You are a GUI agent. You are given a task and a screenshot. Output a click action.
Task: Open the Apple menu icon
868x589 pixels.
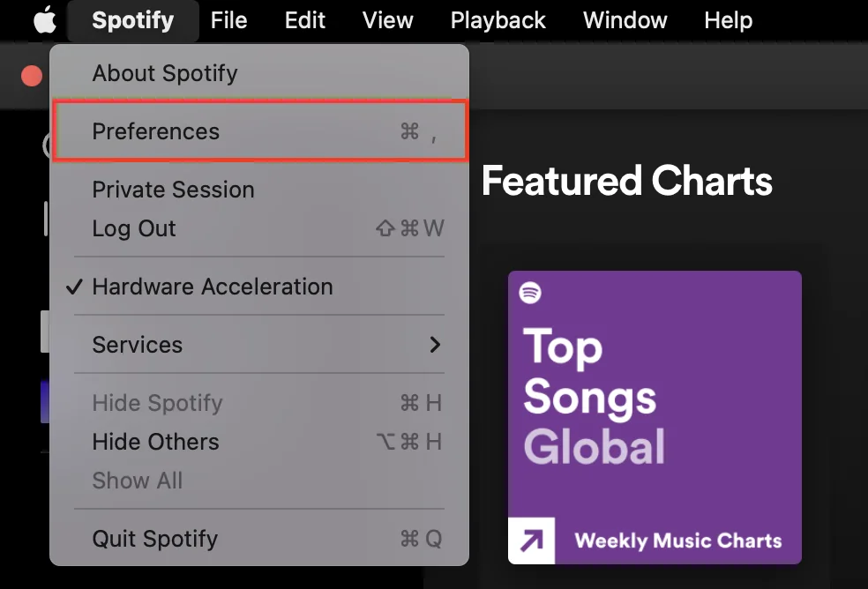(x=45, y=20)
